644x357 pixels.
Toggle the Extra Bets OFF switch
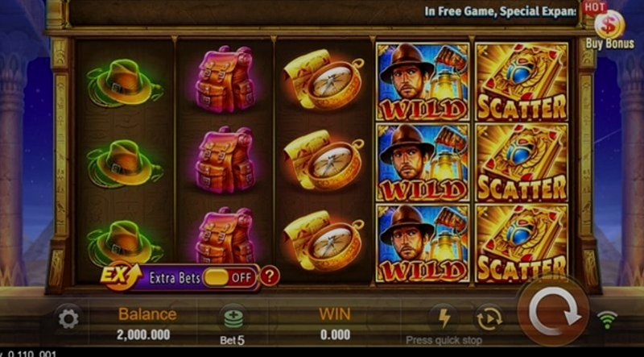229,278
